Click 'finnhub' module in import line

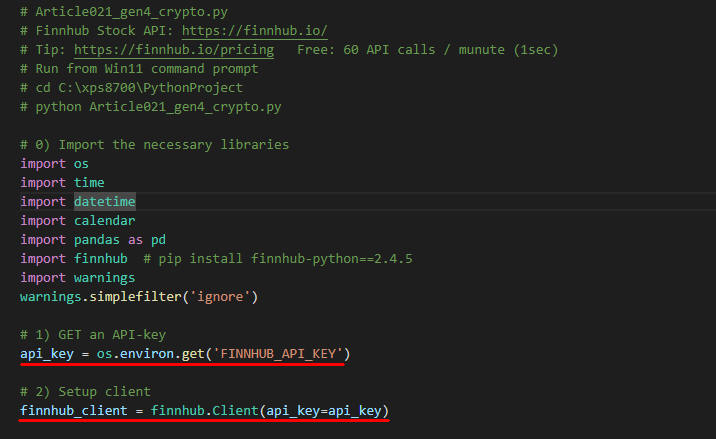[100, 259]
